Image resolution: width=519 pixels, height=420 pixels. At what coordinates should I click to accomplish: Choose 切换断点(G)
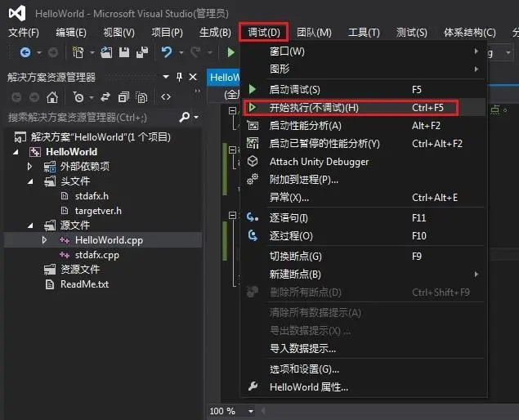point(364,257)
